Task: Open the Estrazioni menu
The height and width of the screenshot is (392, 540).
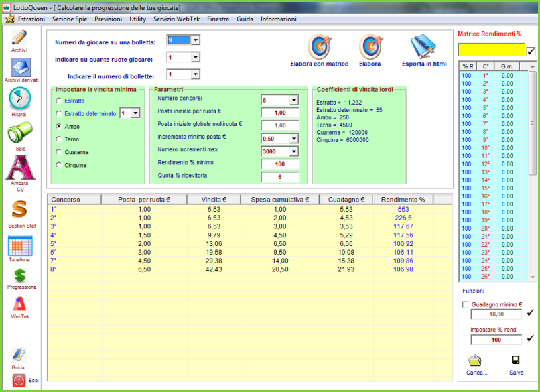Action: [x=31, y=19]
